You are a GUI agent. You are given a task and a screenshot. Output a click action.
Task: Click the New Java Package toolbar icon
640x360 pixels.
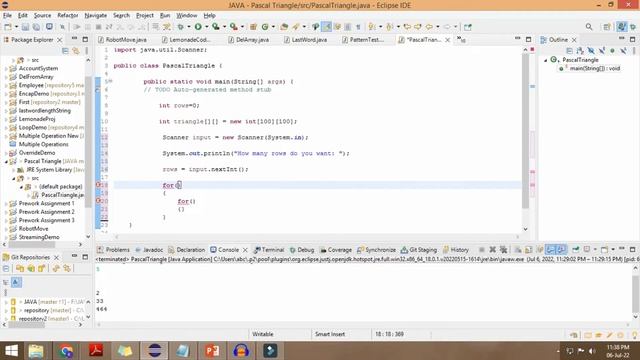253,27
